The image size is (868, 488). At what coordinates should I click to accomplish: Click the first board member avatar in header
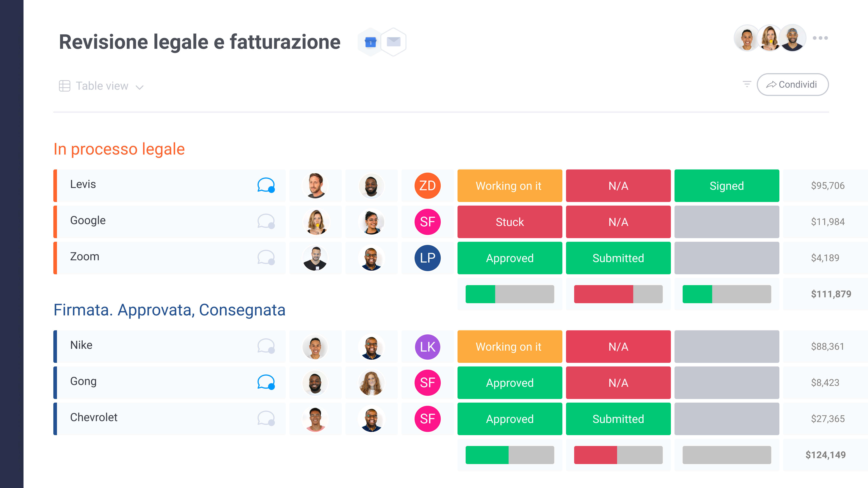pos(747,38)
